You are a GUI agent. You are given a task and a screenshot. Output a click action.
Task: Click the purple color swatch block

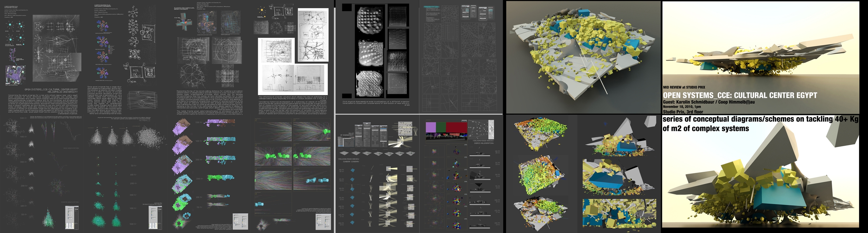(431, 127)
